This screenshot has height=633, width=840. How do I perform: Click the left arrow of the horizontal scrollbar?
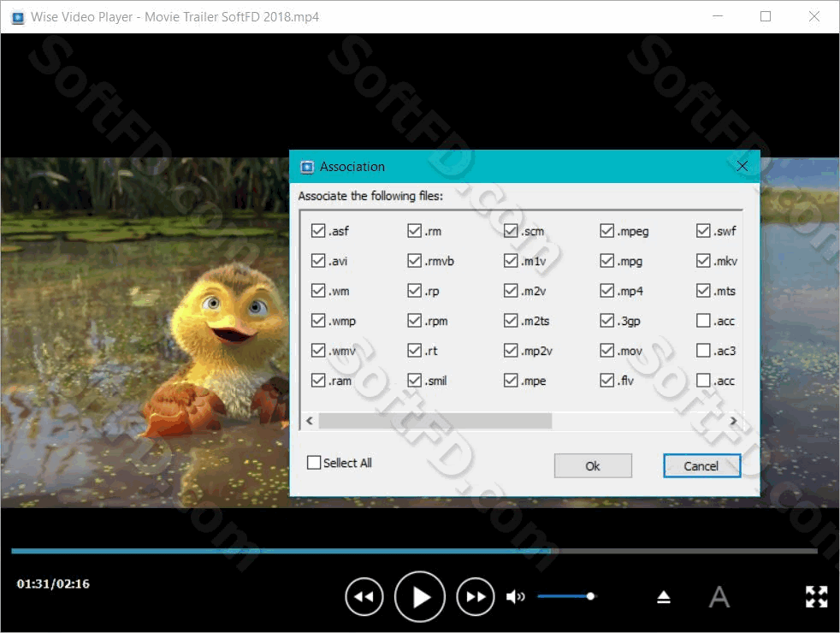(310, 421)
